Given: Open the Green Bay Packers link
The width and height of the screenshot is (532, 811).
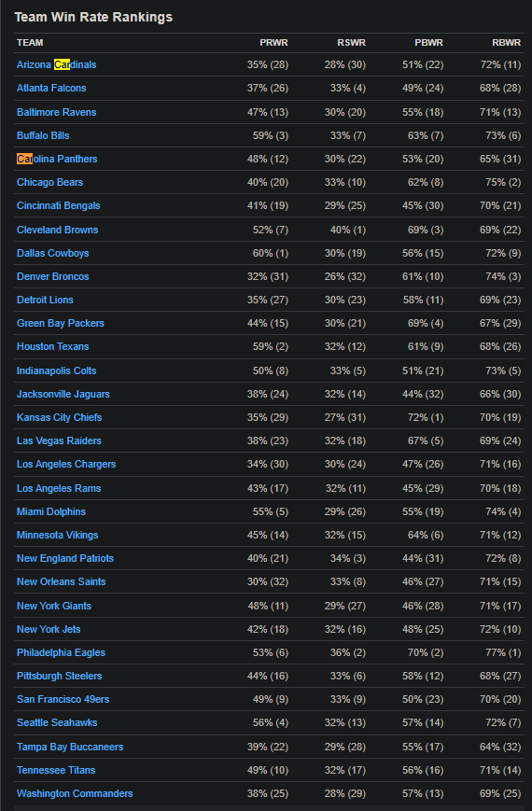Looking at the screenshot, I should coord(61,323).
